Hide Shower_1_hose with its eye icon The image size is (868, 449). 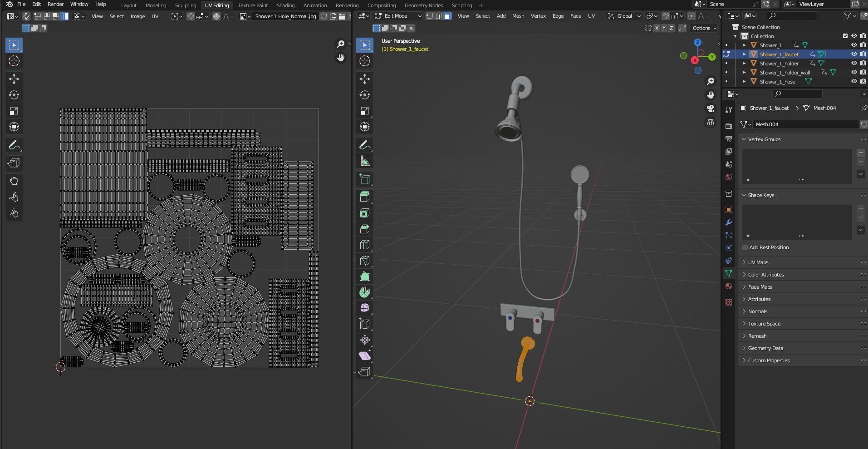coord(854,81)
